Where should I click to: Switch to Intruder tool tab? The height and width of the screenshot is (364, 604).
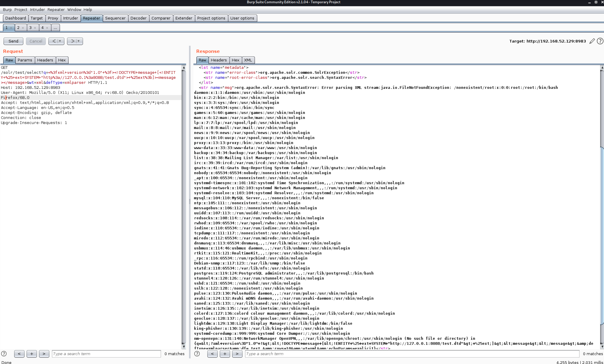point(71,18)
